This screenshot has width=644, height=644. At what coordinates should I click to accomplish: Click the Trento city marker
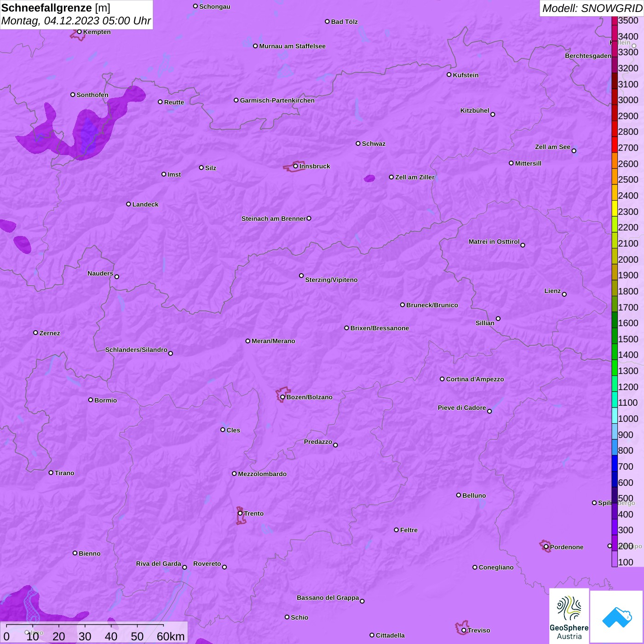(x=240, y=513)
